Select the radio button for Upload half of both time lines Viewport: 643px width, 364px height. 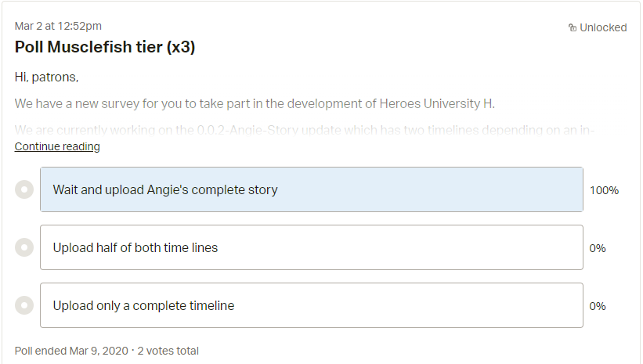24,247
